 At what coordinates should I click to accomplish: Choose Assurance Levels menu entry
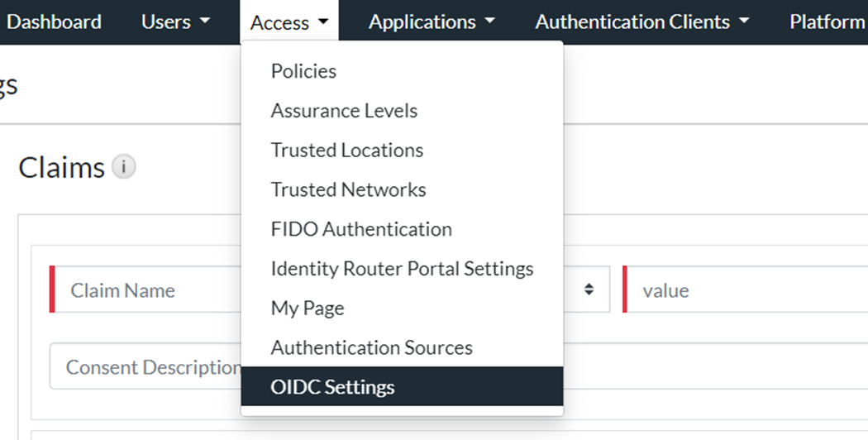(x=344, y=111)
